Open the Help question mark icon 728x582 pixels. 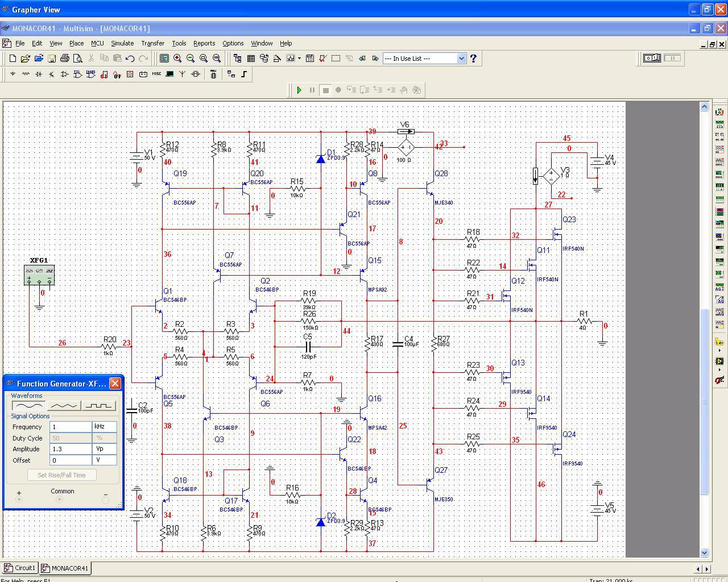pos(473,59)
